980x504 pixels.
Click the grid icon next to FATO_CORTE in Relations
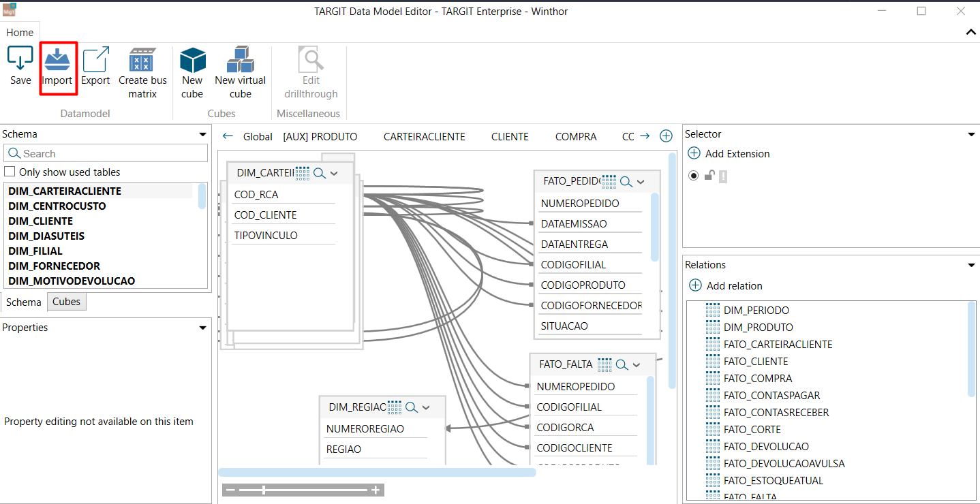[713, 429]
